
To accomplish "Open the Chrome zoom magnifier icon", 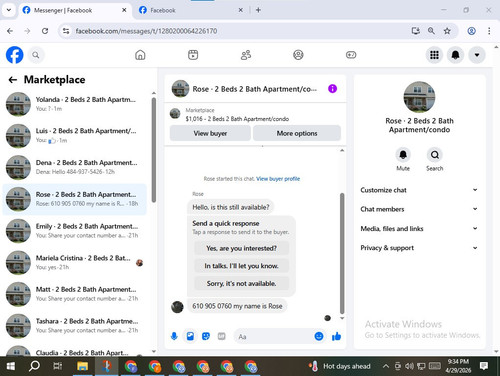I will (x=431, y=31).
